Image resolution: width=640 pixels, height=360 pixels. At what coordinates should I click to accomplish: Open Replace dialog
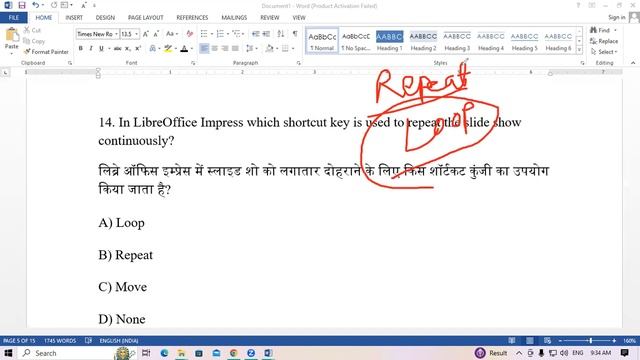click(x=604, y=41)
